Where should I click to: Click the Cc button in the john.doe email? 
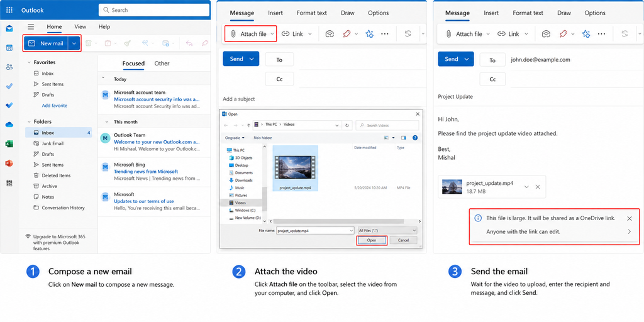tap(492, 79)
